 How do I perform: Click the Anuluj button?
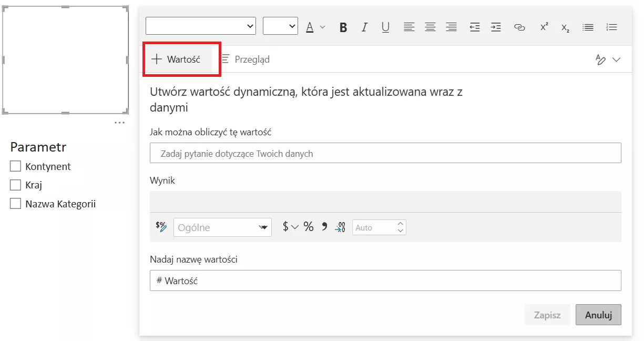point(598,315)
